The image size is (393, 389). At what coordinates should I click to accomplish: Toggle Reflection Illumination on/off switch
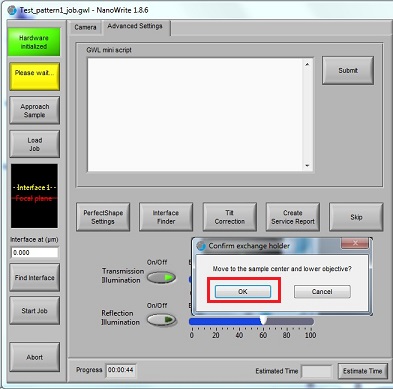(x=161, y=320)
